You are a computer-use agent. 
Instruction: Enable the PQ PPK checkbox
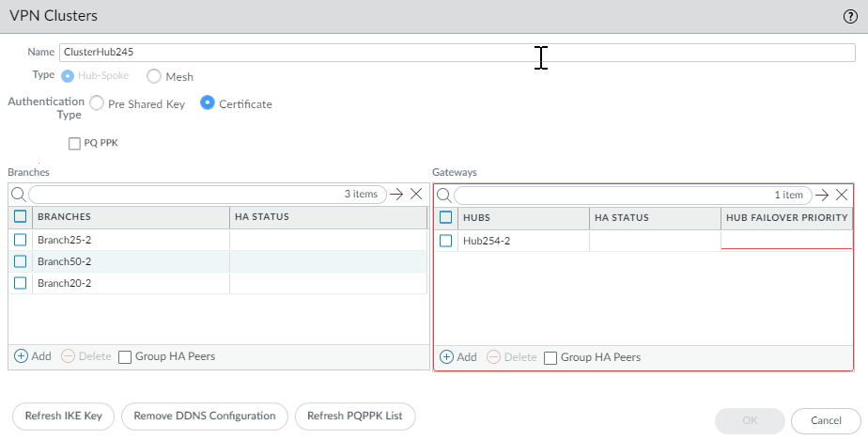(74, 144)
